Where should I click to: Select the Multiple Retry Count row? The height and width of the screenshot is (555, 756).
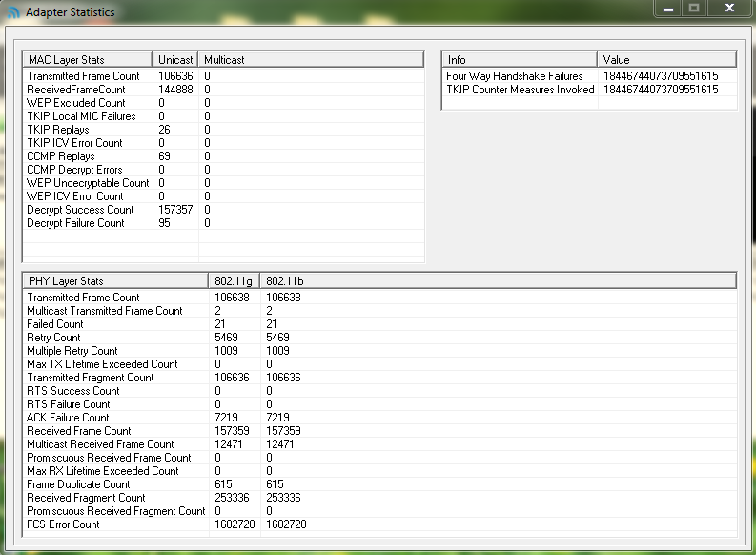[380, 351]
